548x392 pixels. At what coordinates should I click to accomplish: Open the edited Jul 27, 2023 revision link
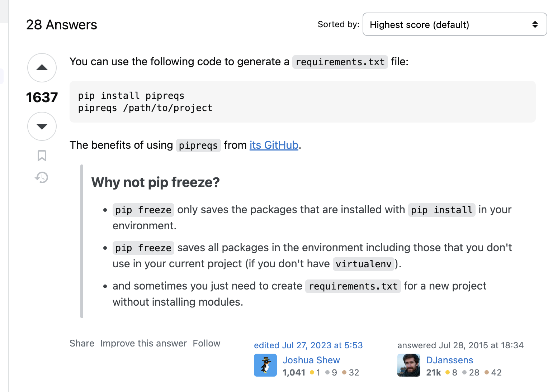tap(308, 345)
